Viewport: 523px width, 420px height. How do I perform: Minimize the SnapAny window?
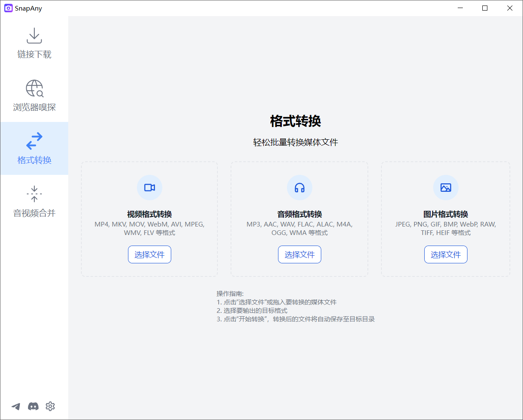(460, 8)
